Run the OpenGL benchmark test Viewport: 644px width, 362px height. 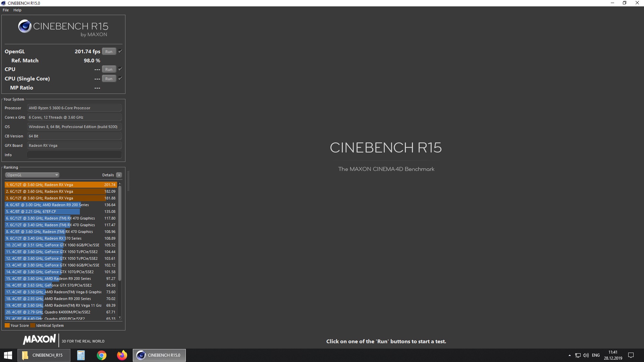[109, 52]
